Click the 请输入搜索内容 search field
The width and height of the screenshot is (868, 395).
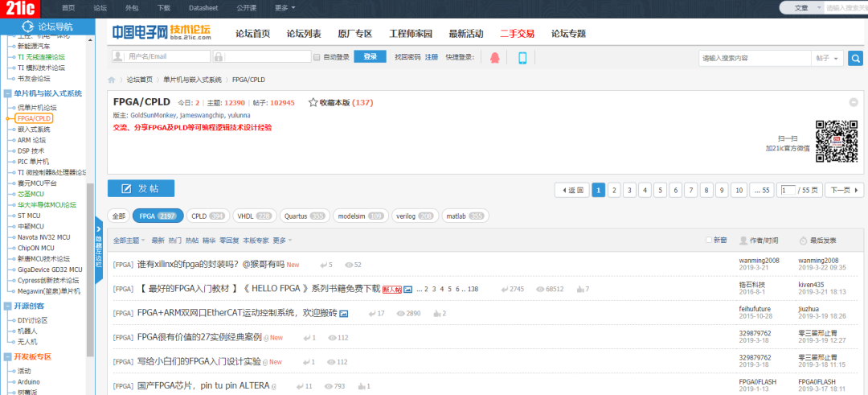pos(755,58)
